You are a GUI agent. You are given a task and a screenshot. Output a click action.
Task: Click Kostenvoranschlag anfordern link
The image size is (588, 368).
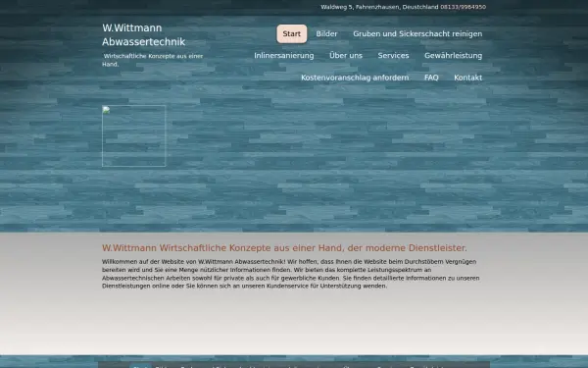point(355,78)
